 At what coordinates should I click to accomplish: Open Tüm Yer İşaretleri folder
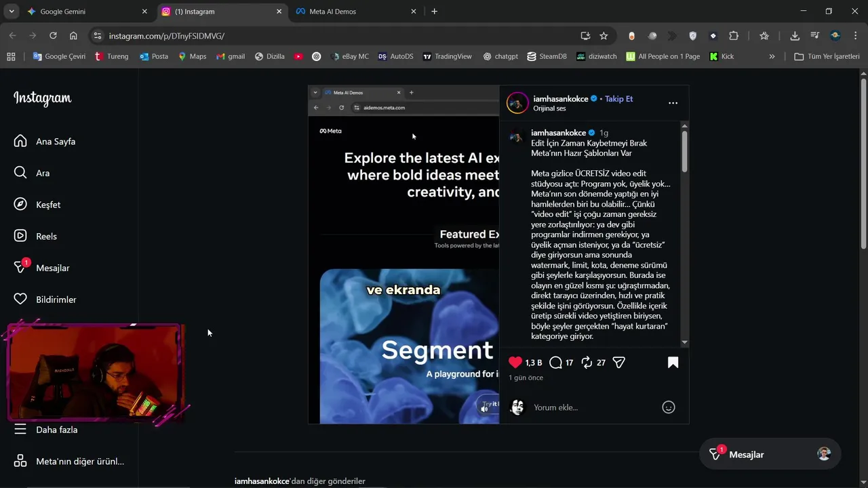click(827, 56)
